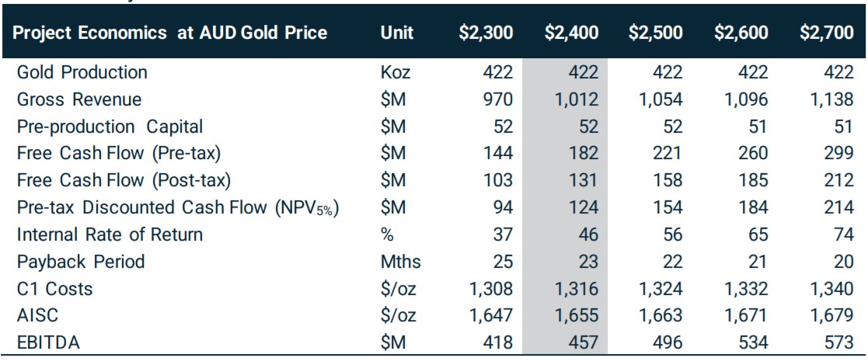868x361 pixels.
Task: Click the AISC value 1,679
Action: tap(830, 316)
